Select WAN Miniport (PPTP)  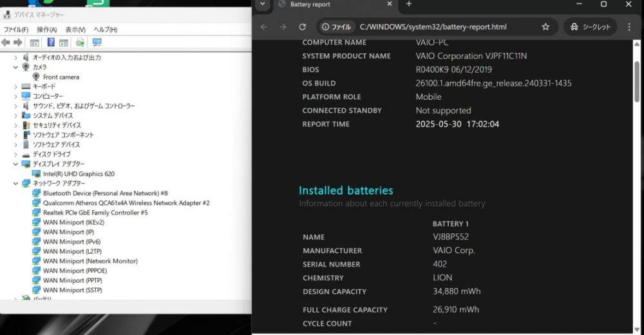click(x=73, y=280)
